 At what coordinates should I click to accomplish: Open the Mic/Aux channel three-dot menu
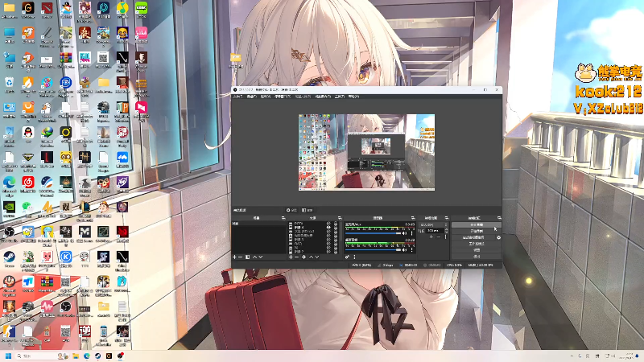coord(411,233)
